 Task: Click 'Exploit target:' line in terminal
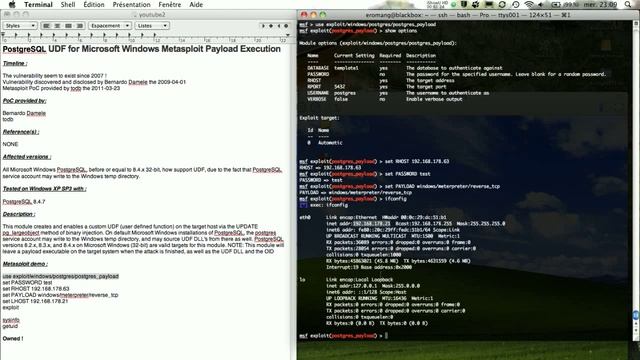319,118
